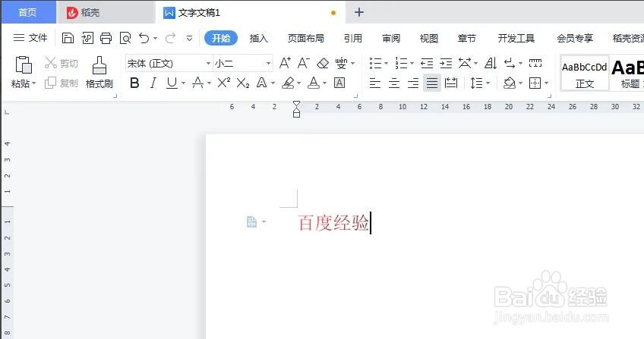Viewport: 644px width, 339px height.
Task: Expand the Undo history arrow
Action: [x=155, y=39]
